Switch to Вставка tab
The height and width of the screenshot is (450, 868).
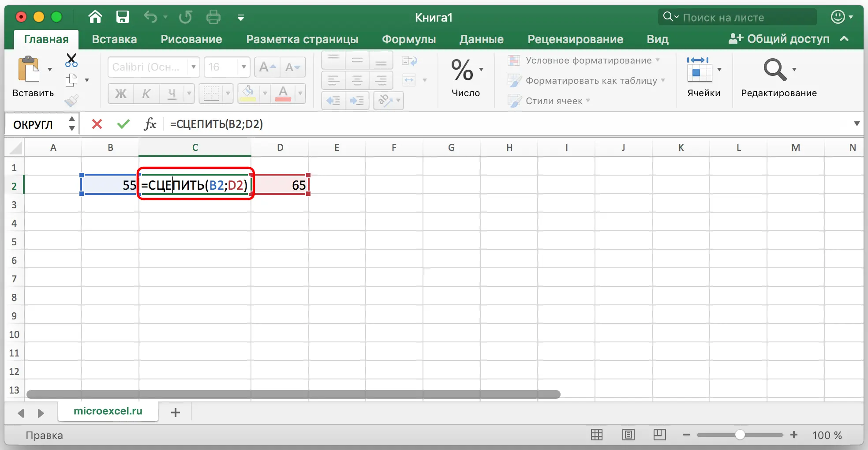tap(114, 39)
